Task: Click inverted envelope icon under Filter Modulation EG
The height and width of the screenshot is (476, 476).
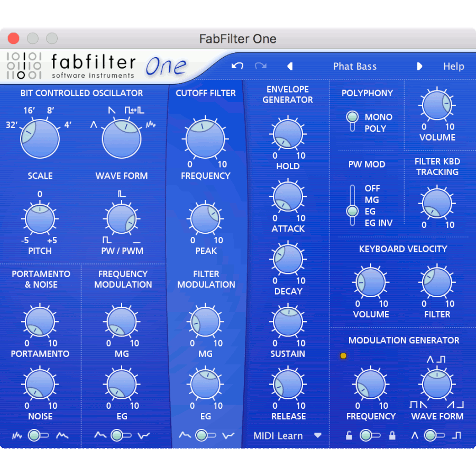Action: 228,436
